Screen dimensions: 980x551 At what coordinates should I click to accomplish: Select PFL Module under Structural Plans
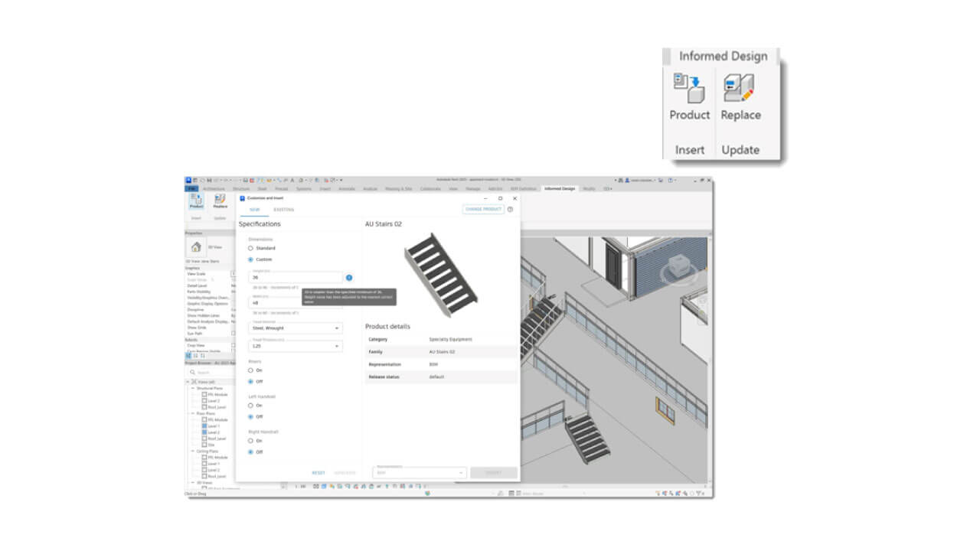[214, 394]
